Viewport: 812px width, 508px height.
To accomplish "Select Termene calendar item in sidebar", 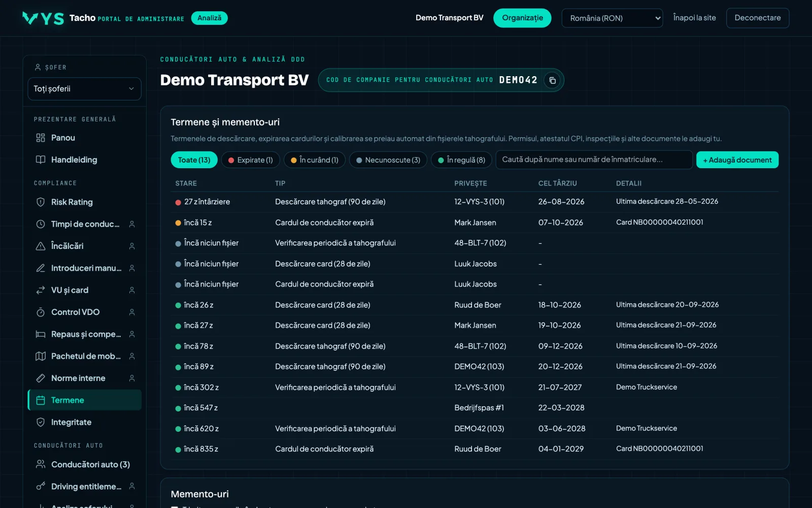I will point(84,400).
